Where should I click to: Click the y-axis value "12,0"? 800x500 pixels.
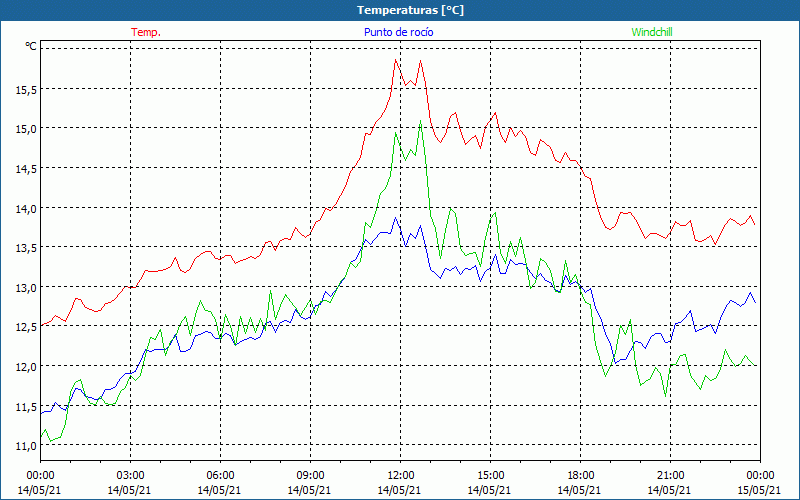[x=26, y=367]
